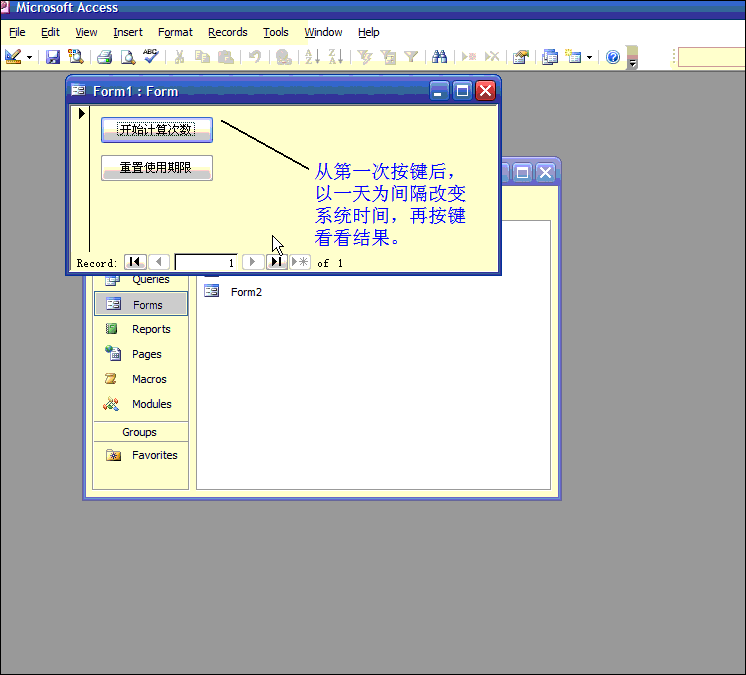This screenshot has width=746, height=675.
Task: Click the Groups bar in database window
Action: [141, 432]
